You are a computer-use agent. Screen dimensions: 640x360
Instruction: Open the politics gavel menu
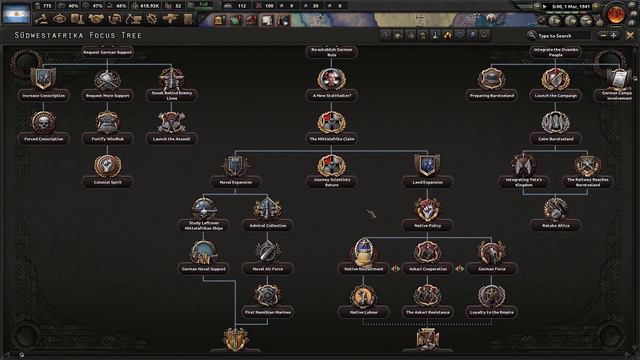click(x=41, y=19)
